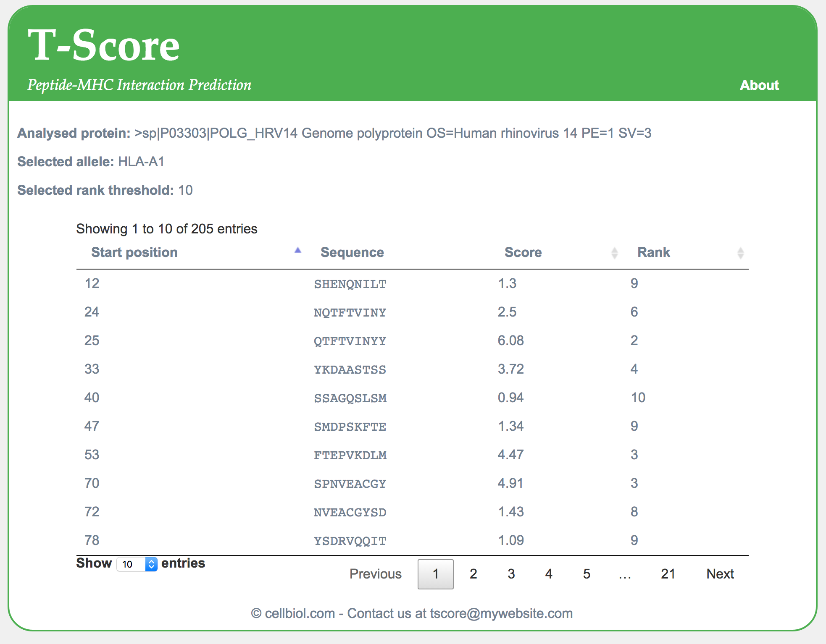Select sequence SPNVEACGY
Image resolution: width=826 pixels, height=644 pixels.
click(x=350, y=484)
